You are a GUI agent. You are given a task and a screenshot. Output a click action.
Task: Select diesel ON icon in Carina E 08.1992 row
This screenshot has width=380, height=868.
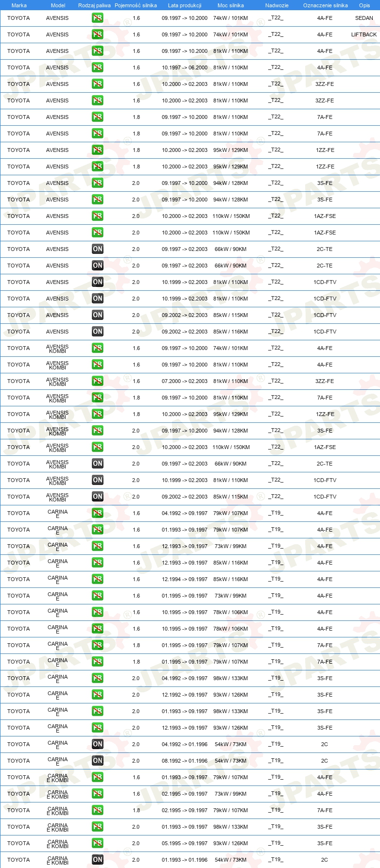[x=98, y=761]
